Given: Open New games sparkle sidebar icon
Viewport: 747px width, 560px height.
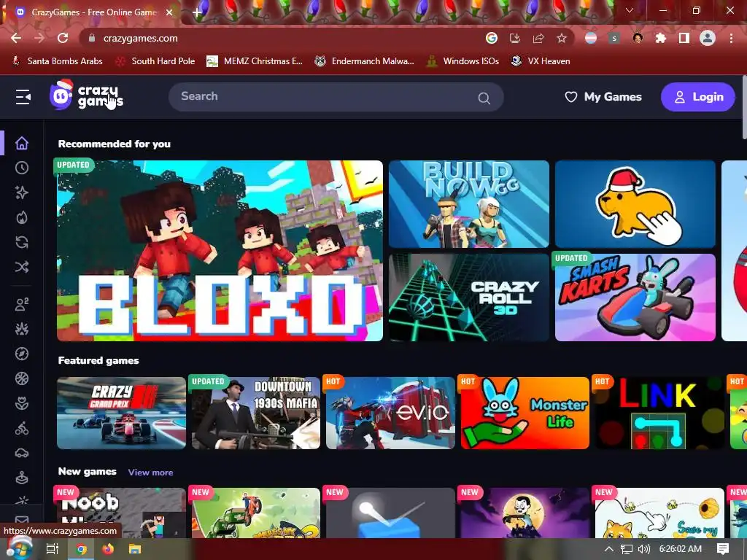Looking at the screenshot, I should [x=22, y=192].
